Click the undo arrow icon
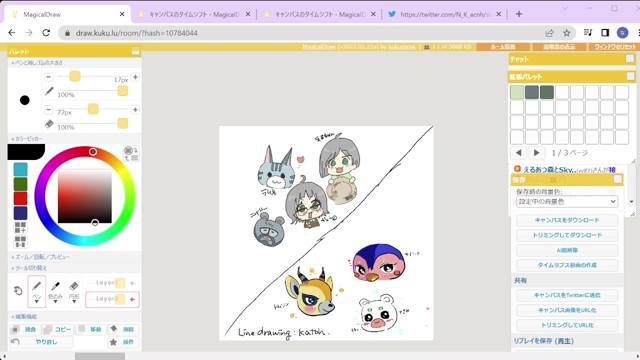 [15, 342]
